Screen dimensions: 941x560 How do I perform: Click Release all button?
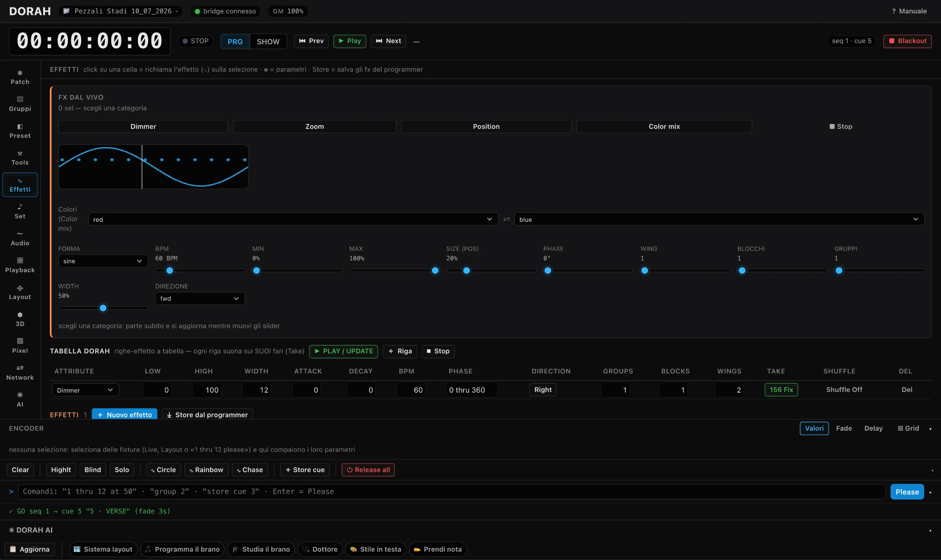tap(368, 469)
